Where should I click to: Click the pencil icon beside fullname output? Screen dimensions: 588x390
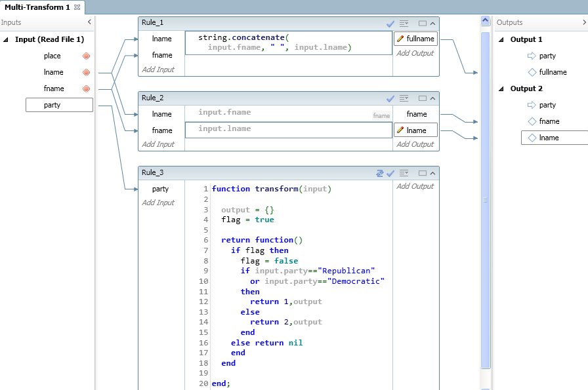(x=400, y=39)
